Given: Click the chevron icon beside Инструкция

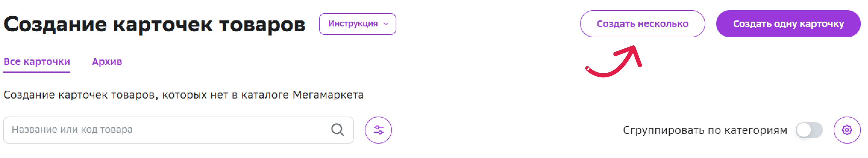Looking at the screenshot, I should point(386,24).
